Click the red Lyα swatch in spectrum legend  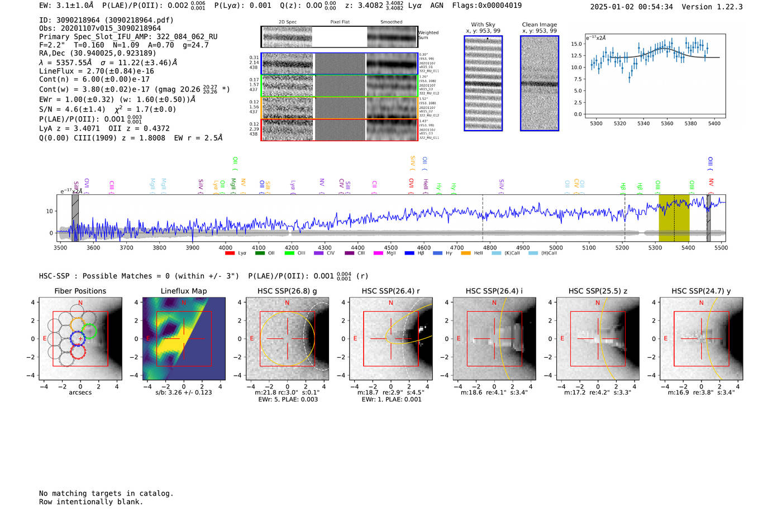(230, 253)
